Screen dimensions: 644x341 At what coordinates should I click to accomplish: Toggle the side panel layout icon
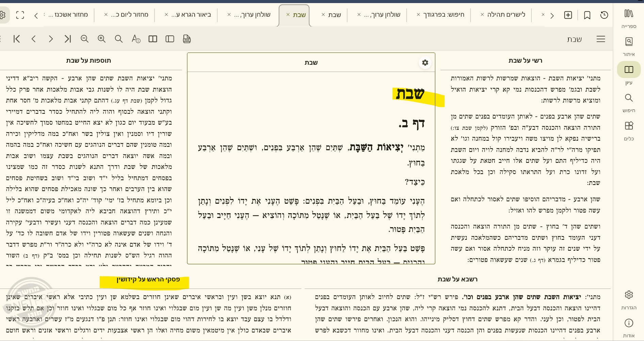point(170,39)
